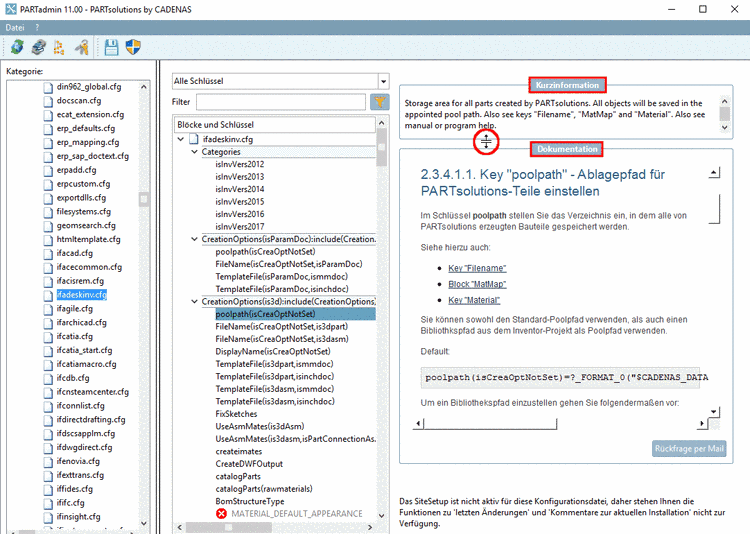Viewport: 750px width, 534px height.
Task: Click the orange tree structure toolbar icon
Action: click(x=59, y=47)
